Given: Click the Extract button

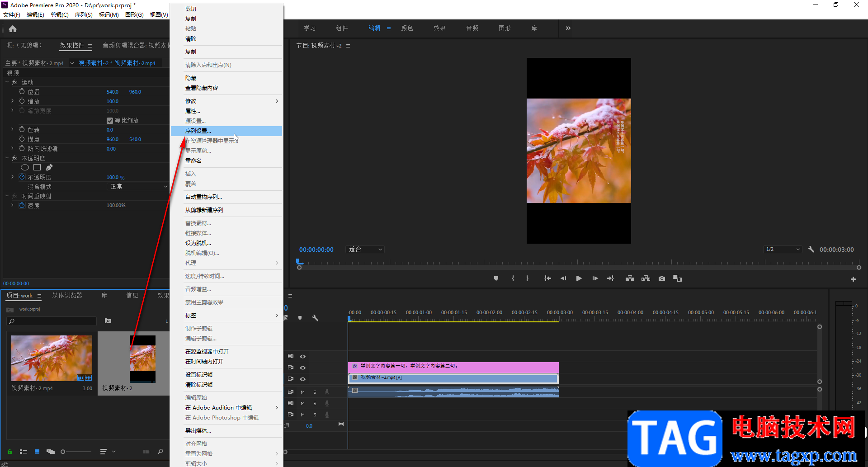Looking at the screenshot, I should click(646, 278).
